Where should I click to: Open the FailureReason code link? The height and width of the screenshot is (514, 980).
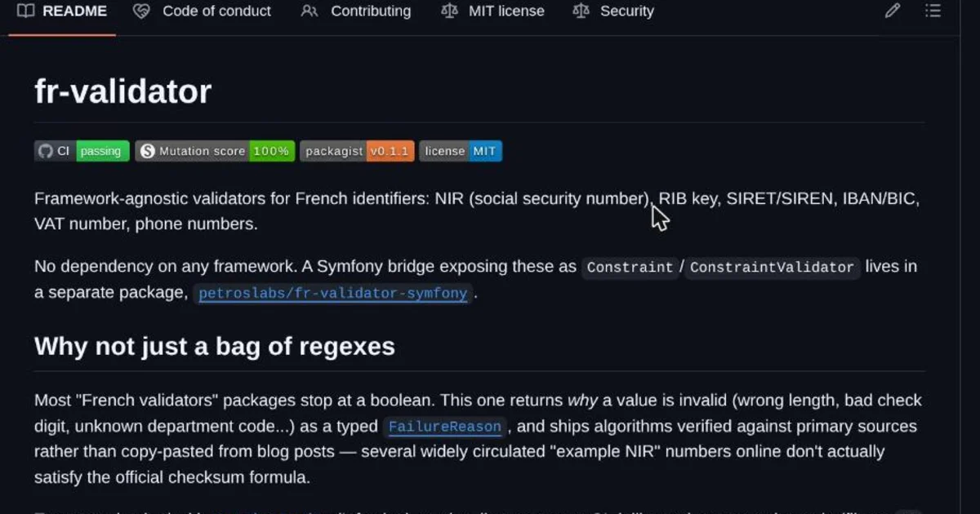pyautogui.click(x=445, y=427)
